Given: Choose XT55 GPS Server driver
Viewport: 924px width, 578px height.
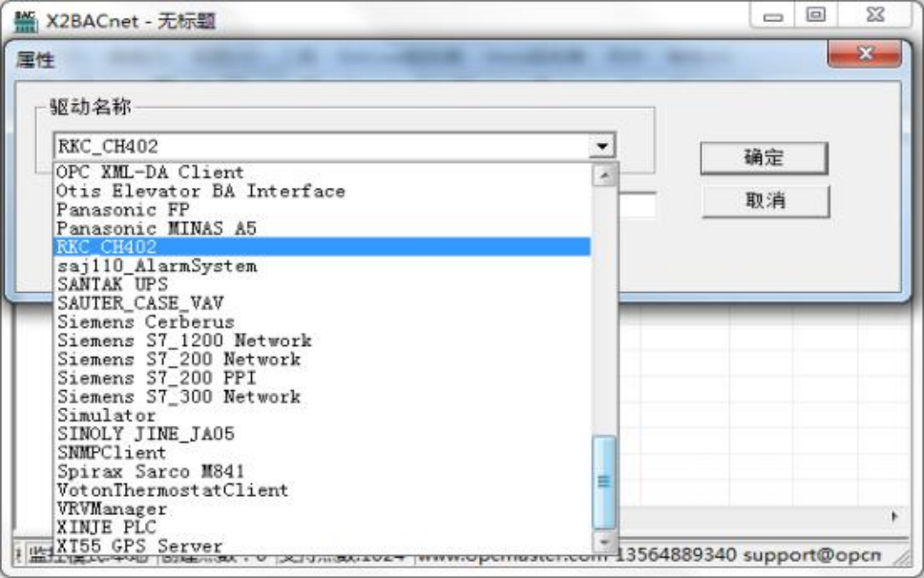Looking at the screenshot, I should [x=323, y=546].
